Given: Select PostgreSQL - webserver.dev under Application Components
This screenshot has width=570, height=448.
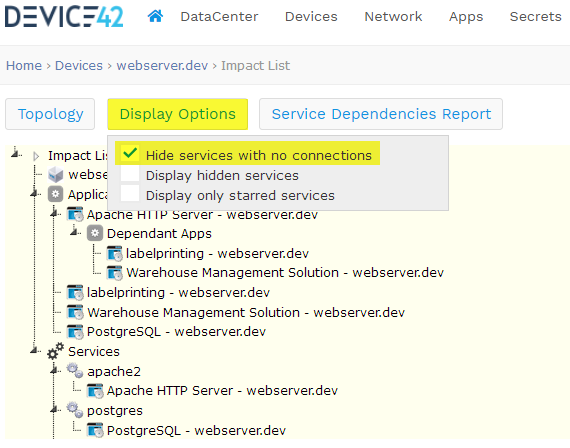Looking at the screenshot, I should [176, 332].
